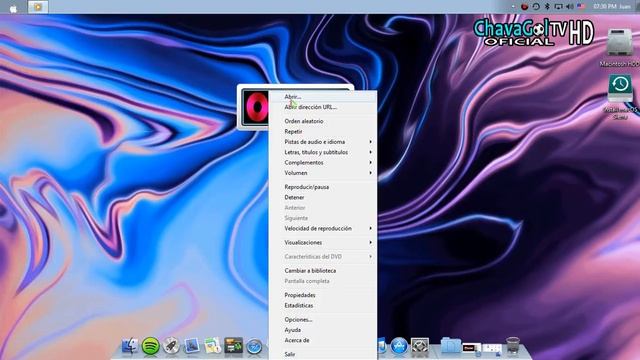Expand Letras, títulos y subtítulos submenu
Image resolution: width=640 pixels, height=360 pixels.
tap(323, 152)
